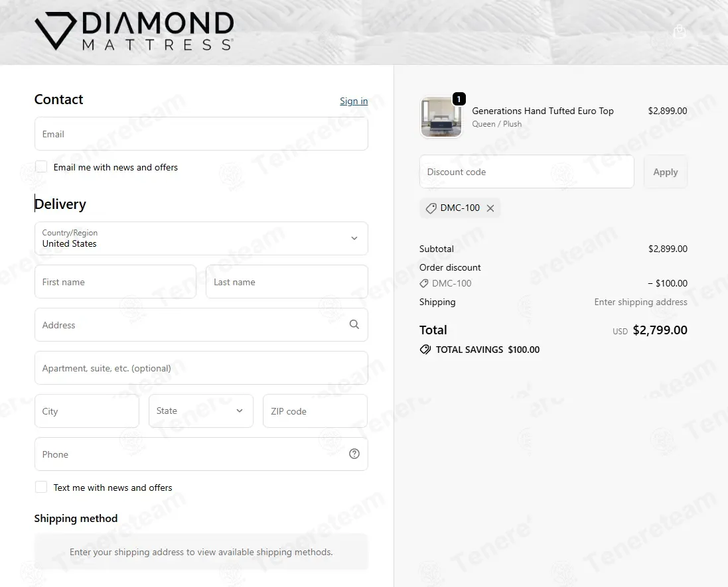Expand the State dropdown
Screen dimensions: 728x587
pos(201,411)
